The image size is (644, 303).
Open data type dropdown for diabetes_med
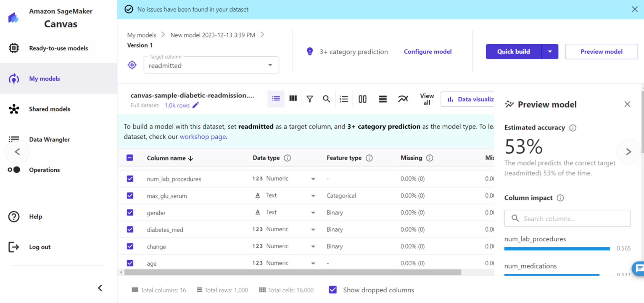pos(313,230)
